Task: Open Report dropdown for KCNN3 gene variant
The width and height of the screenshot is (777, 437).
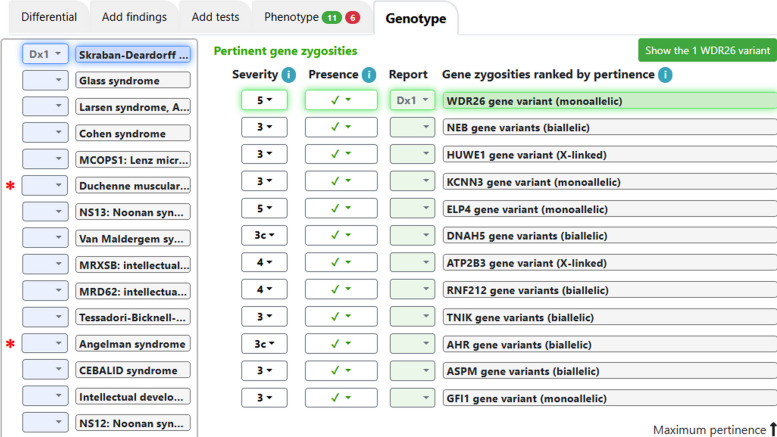Action: tap(412, 181)
